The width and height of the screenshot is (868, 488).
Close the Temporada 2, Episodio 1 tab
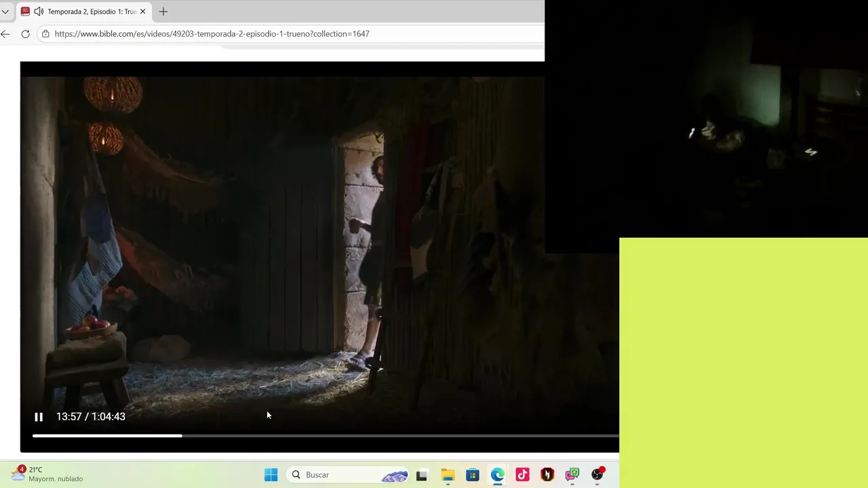tap(142, 12)
